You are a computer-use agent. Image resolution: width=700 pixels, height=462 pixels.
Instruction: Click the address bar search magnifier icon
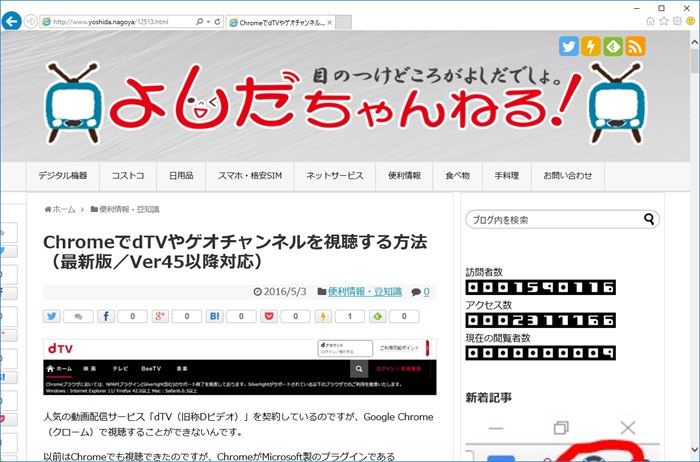(199, 21)
